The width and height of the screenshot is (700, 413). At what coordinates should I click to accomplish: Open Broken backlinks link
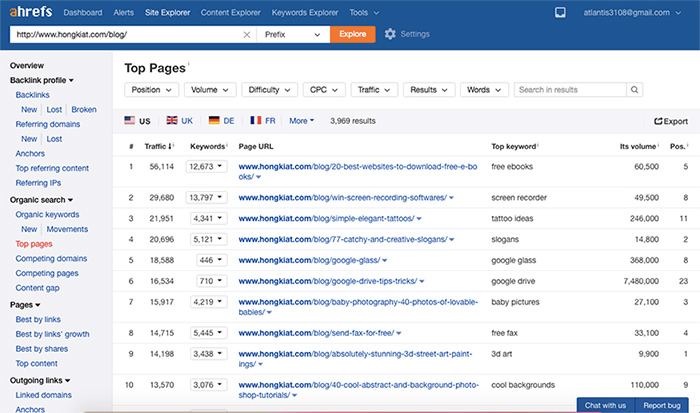tap(84, 109)
